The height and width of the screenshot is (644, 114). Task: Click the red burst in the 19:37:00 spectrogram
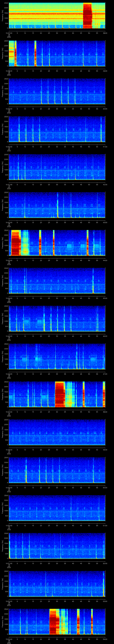click(x=88, y=16)
